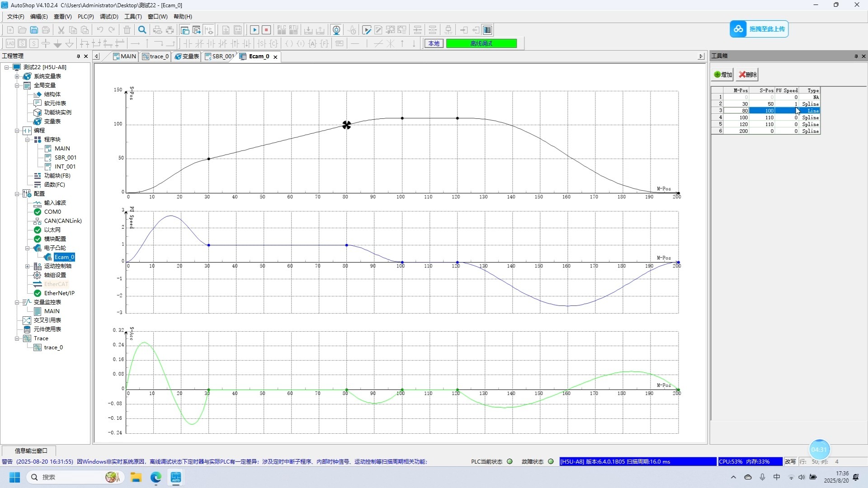Click the RTU toolbar icon
Screen dimensions: 868x488
point(293,30)
